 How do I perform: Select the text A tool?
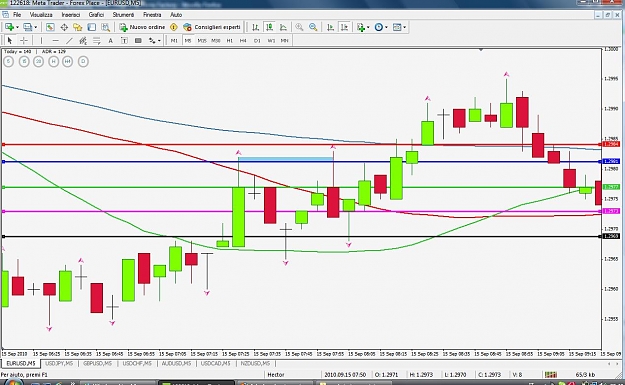pyautogui.click(x=110, y=40)
